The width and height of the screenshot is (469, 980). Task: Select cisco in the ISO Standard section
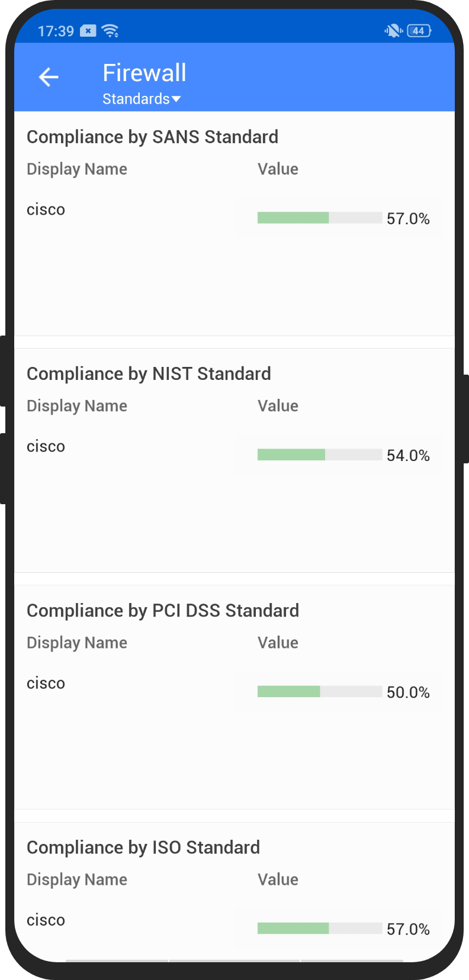[46, 919]
